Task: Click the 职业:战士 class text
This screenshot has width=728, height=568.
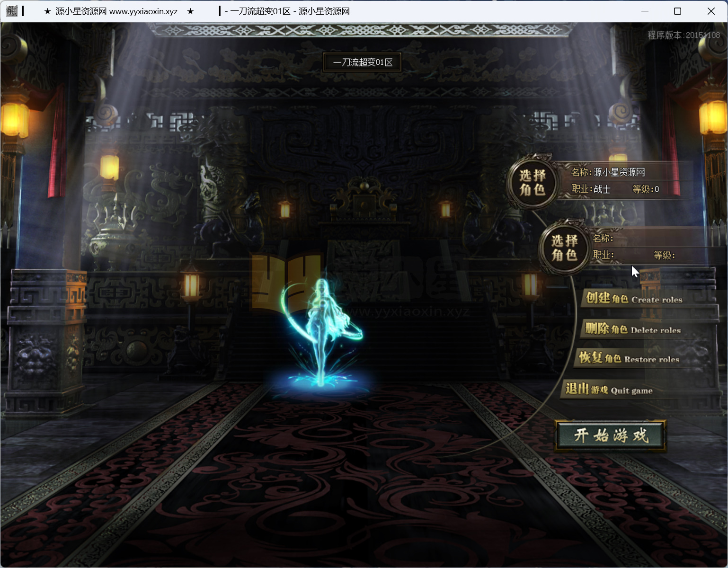Action: pos(591,189)
